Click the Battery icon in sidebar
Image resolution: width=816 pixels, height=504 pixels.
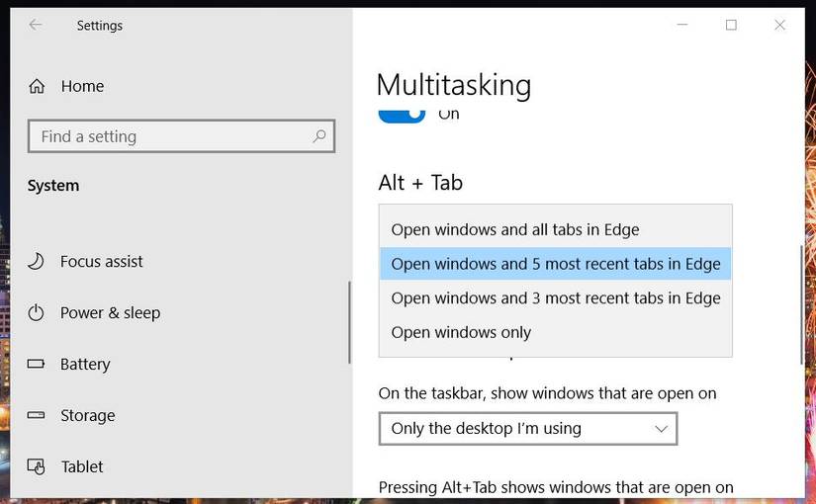tap(36, 365)
